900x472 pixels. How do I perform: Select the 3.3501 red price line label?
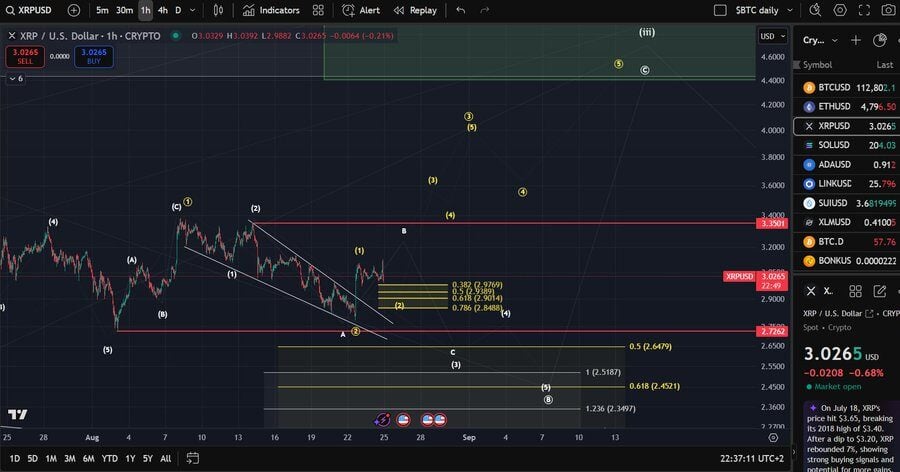tap(772, 223)
